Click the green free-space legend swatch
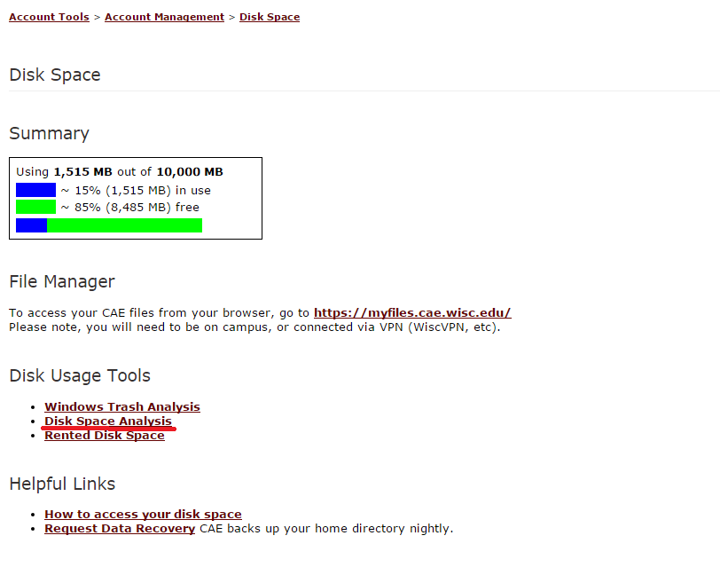The width and height of the screenshot is (728, 575). tap(35, 207)
